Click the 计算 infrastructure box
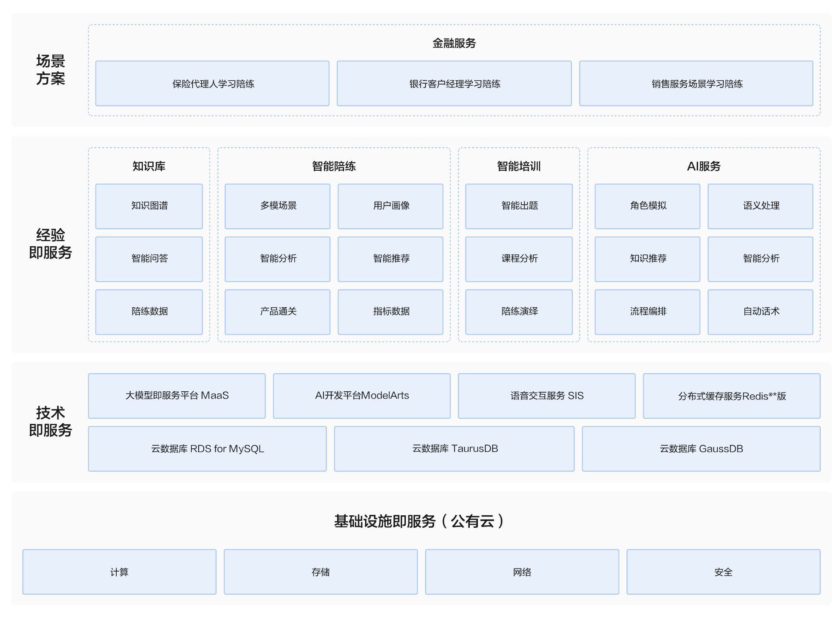 point(119,572)
